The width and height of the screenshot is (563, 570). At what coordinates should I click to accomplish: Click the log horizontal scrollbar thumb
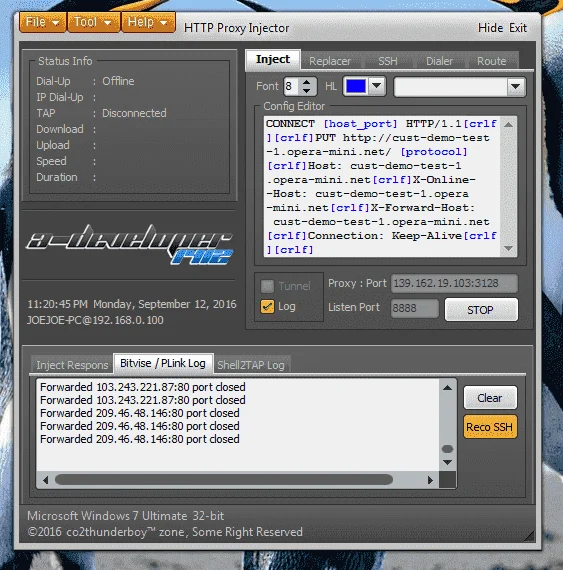pyautogui.click(x=224, y=479)
